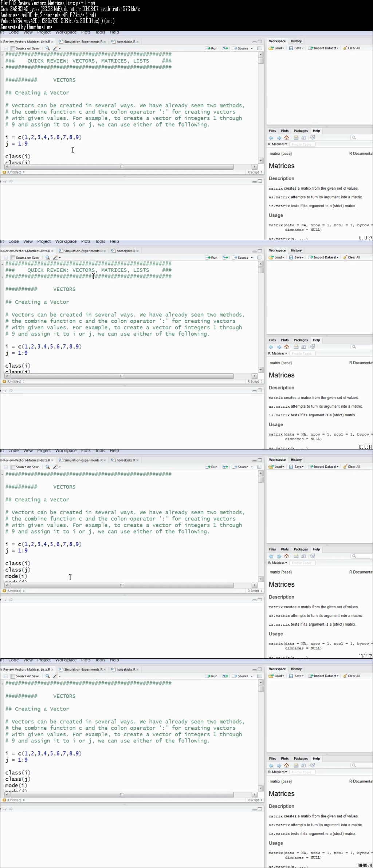
Task: Print the help topic in the 00:04:52 frame
Action: 296,556
